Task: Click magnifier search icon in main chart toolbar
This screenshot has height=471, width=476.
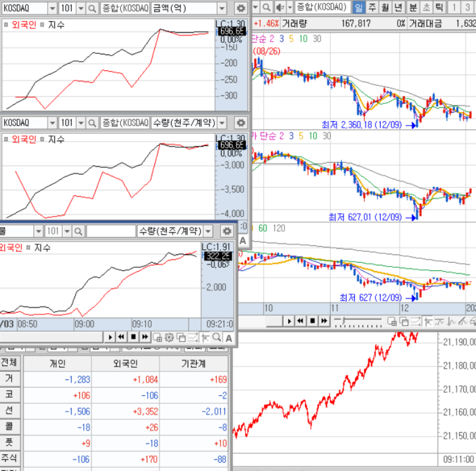Action: [267, 7]
